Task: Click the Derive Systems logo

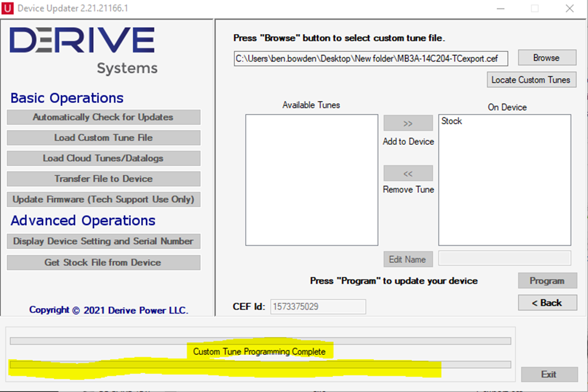Action: [83, 51]
